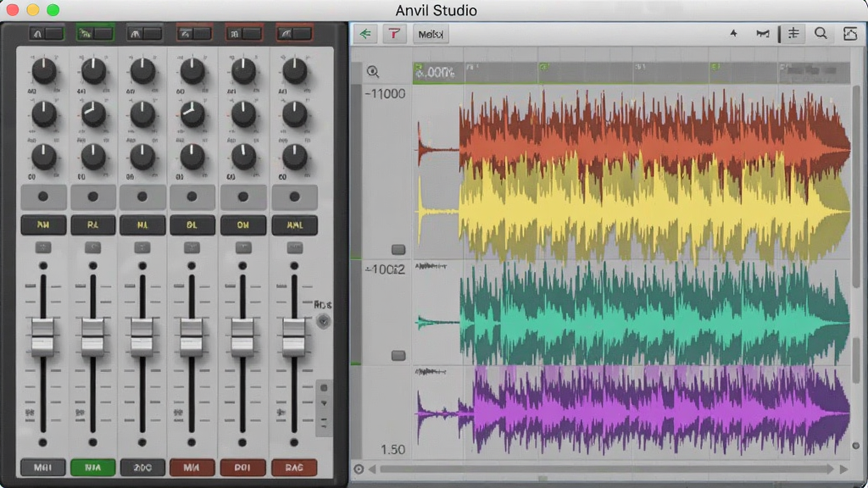Image resolution: width=868 pixels, height=488 pixels.
Task: Click the first channel's volume fader handle
Action: 42,337
